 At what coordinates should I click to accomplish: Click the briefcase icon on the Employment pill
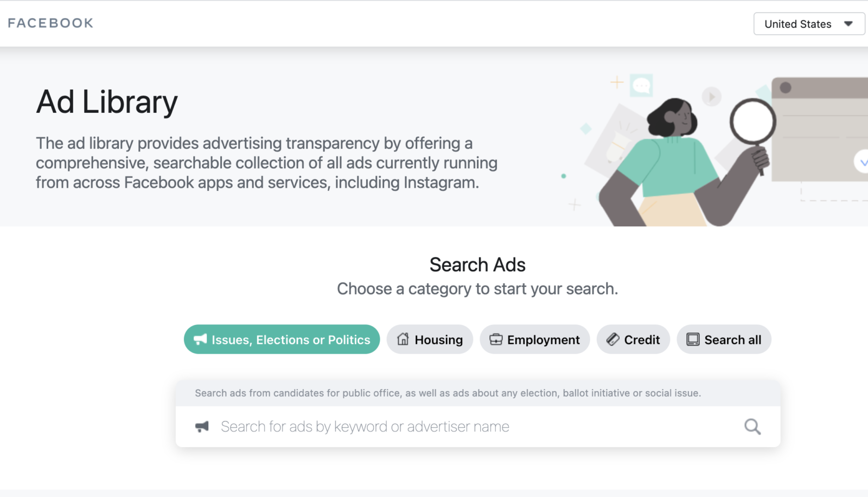point(496,339)
